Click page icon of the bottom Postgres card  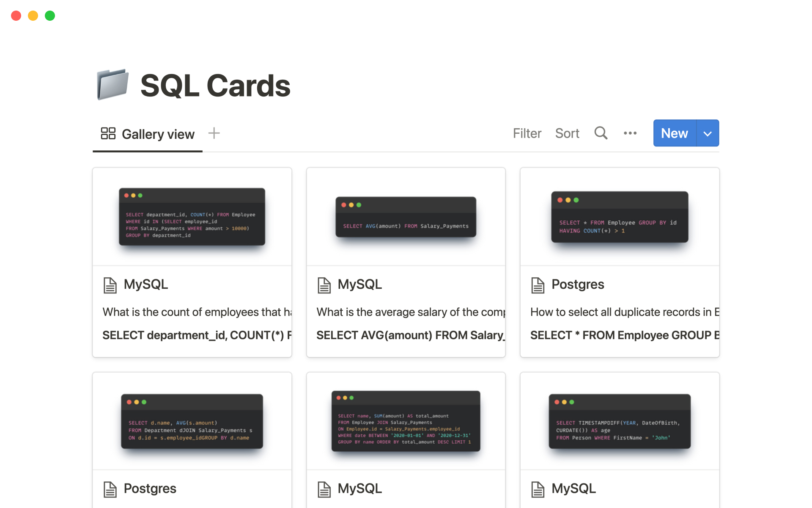[110, 489]
